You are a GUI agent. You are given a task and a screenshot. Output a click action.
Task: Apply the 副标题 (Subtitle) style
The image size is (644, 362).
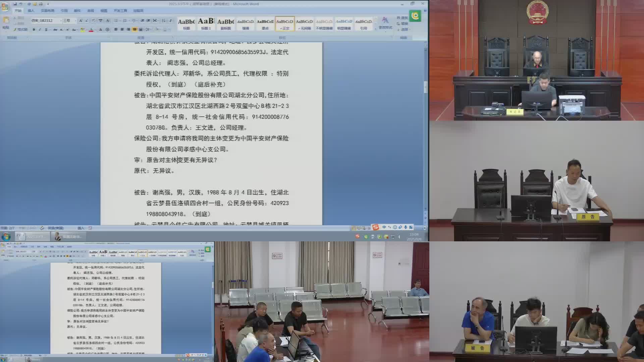(226, 23)
